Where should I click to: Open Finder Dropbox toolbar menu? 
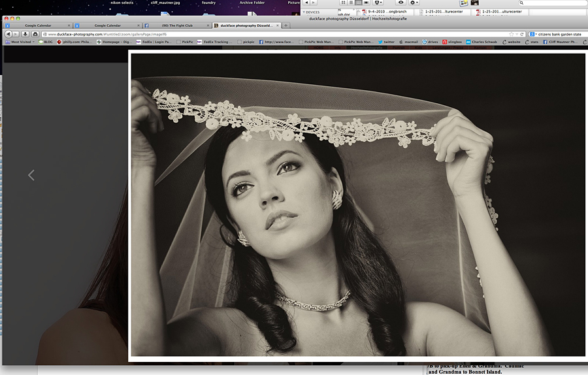(378, 3)
